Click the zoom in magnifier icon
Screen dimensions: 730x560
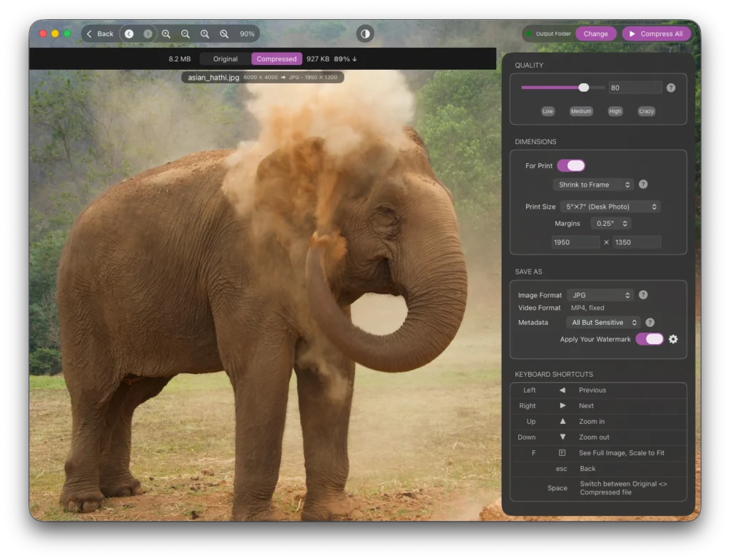point(166,33)
